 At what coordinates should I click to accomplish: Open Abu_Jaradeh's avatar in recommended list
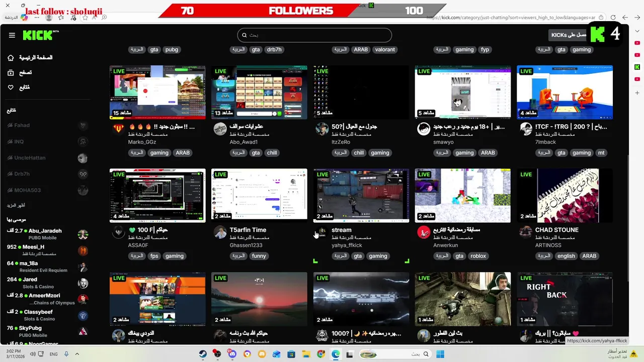pos(83,234)
